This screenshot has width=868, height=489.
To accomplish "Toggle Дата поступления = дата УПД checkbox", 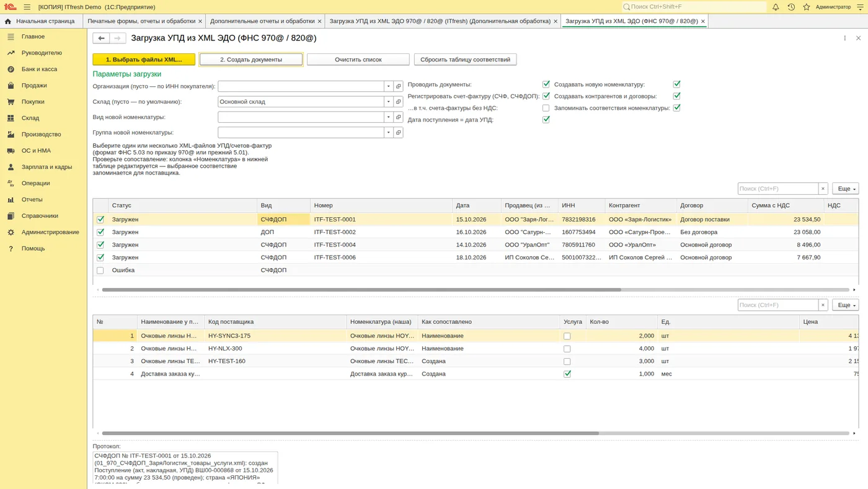I will pos(546,120).
